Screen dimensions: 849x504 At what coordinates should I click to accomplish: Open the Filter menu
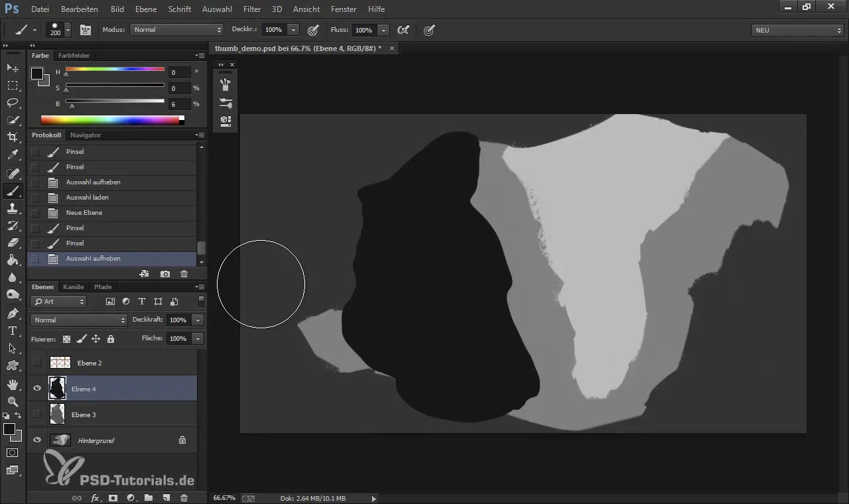pyautogui.click(x=251, y=9)
